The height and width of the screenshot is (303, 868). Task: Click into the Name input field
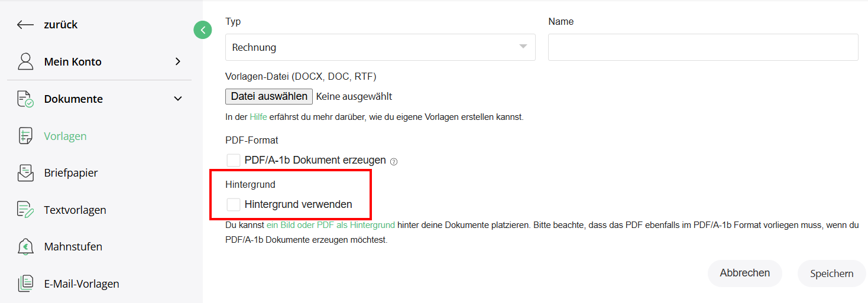pyautogui.click(x=703, y=47)
